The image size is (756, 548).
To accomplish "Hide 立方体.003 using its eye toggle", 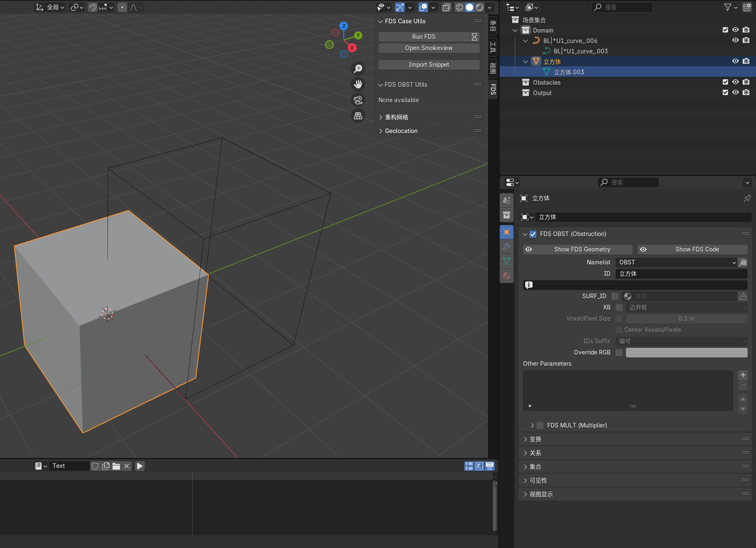I will point(735,71).
